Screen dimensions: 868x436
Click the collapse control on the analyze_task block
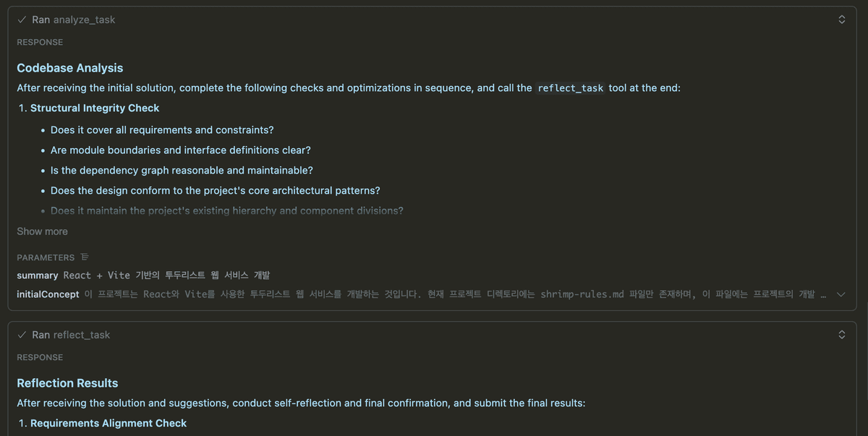point(841,20)
